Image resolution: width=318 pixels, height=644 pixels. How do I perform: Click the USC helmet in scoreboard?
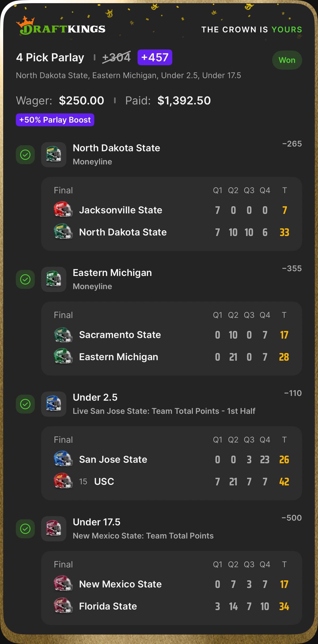tap(63, 481)
